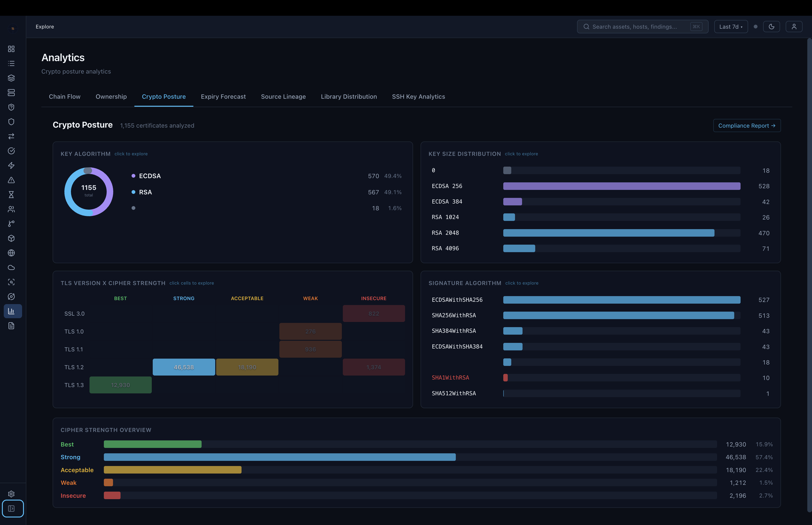Open the orbit sidebar icon above analytics
Image resolution: width=812 pixels, height=525 pixels.
point(11,297)
